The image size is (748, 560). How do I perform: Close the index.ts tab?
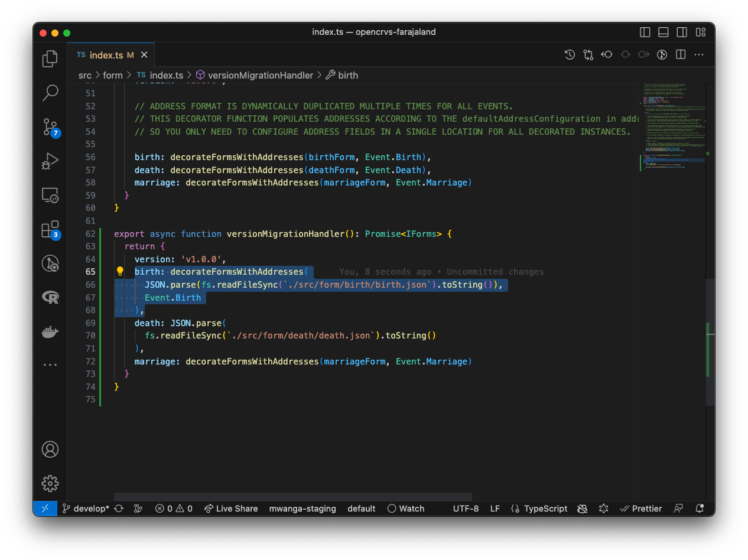pos(144,55)
